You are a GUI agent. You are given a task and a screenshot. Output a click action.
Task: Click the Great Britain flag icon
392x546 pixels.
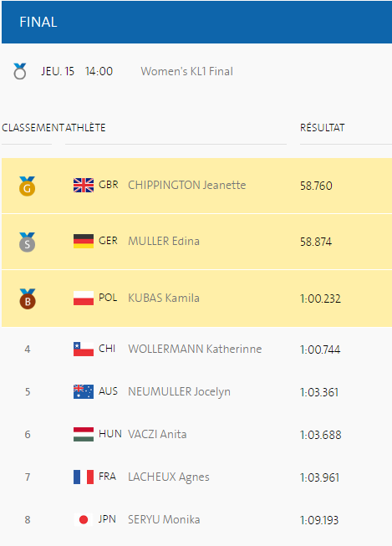click(x=84, y=186)
